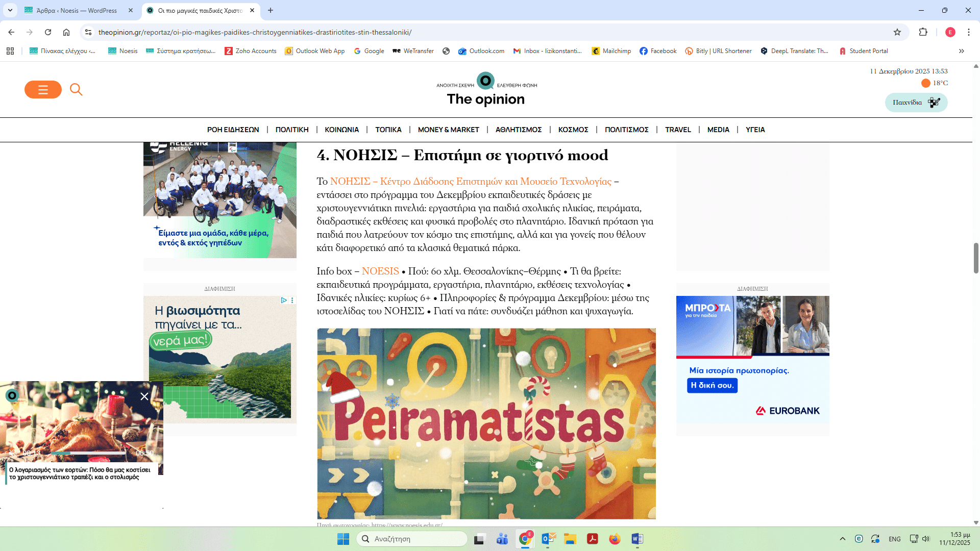Open the orange hamburger menu button
This screenshot has height=551, width=980.
click(43, 90)
